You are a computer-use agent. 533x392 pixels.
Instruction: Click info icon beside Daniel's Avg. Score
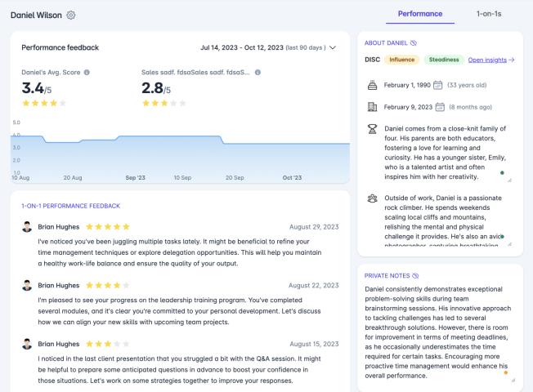tap(87, 72)
